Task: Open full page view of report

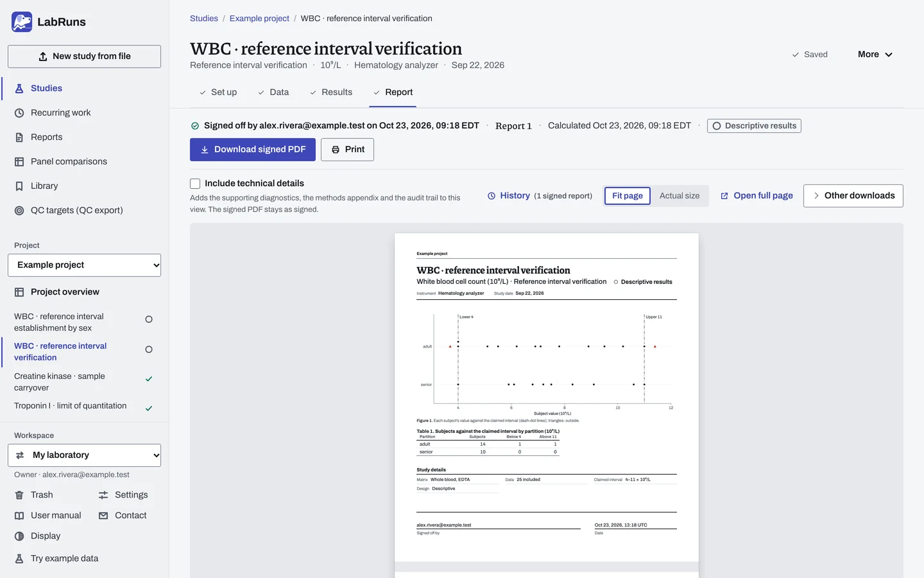Action: [x=757, y=195]
